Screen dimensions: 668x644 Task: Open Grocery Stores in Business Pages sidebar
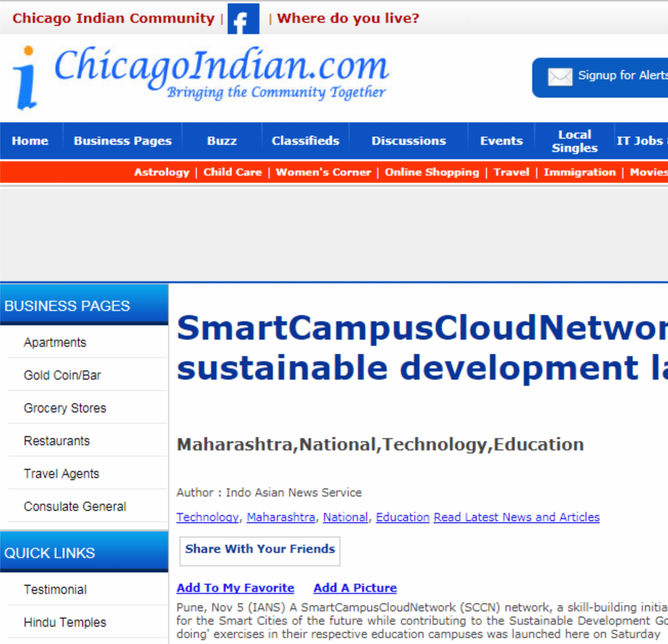tap(65, 408)
